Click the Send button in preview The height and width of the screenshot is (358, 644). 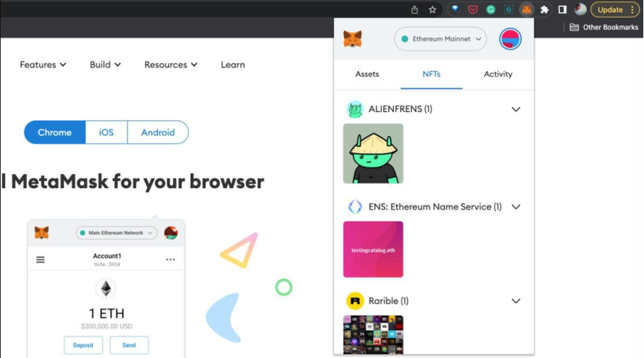click(129, 345)
